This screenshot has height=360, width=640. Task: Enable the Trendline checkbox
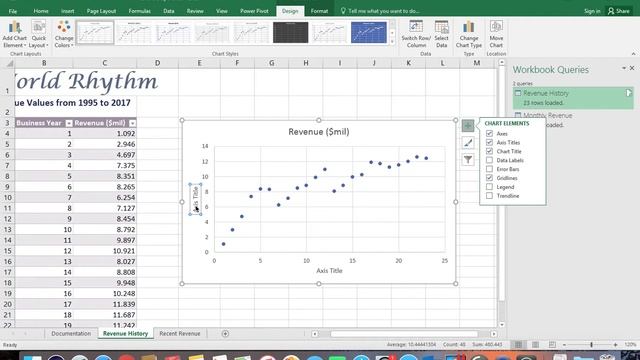click(x=489, y=196)
